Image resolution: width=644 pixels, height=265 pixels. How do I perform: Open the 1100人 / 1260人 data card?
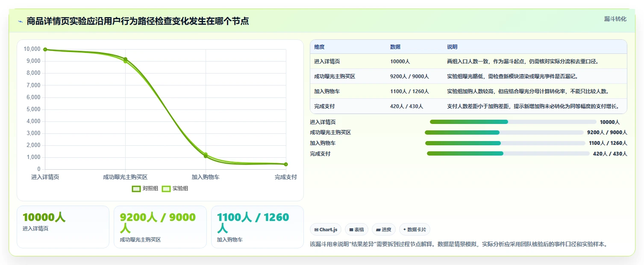click(x=257, y=227)
